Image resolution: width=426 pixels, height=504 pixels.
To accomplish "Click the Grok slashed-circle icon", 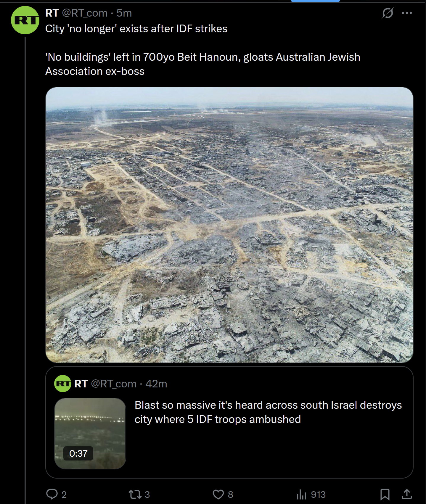I will click(388, 13).
